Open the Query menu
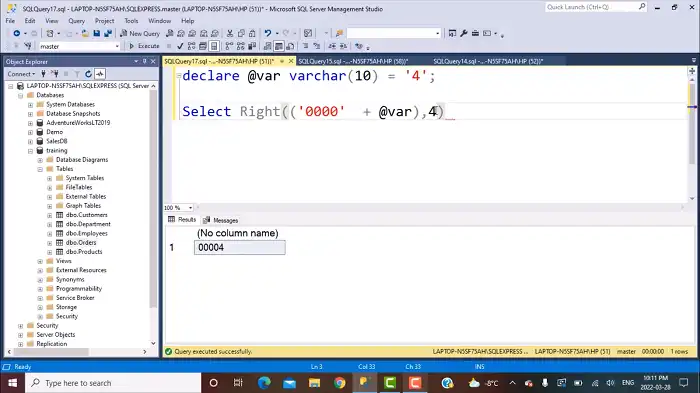This screenshot has width=700, height=393. tap(76, 21)
